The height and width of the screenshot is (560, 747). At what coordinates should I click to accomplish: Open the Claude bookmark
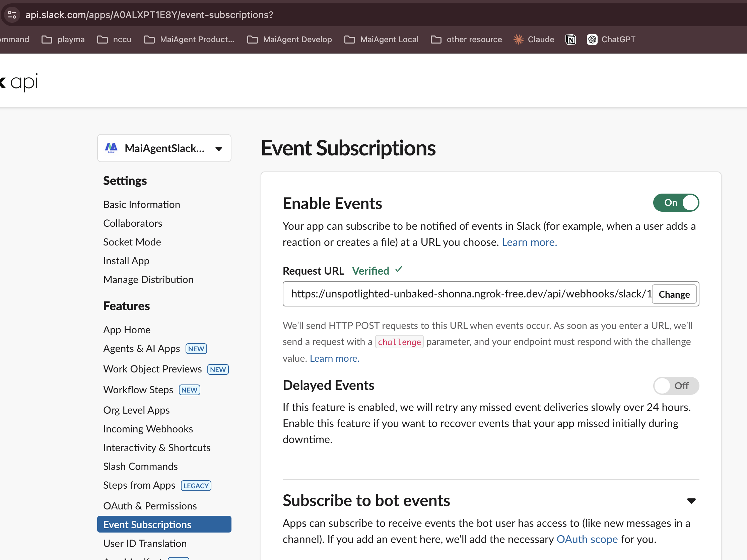pyautogui.click(x=534, y=40)
